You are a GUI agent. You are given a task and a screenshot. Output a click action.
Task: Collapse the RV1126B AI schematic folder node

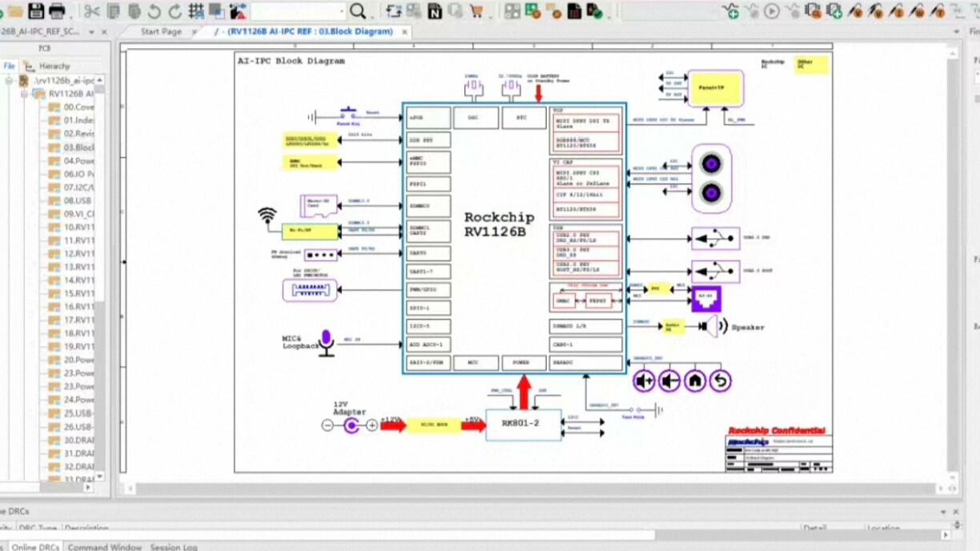pos(24,94)
